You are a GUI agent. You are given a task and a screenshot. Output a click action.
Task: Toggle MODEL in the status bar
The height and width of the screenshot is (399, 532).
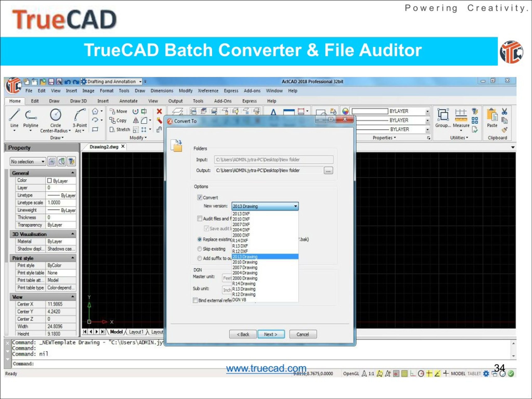(x=458, y=373)
